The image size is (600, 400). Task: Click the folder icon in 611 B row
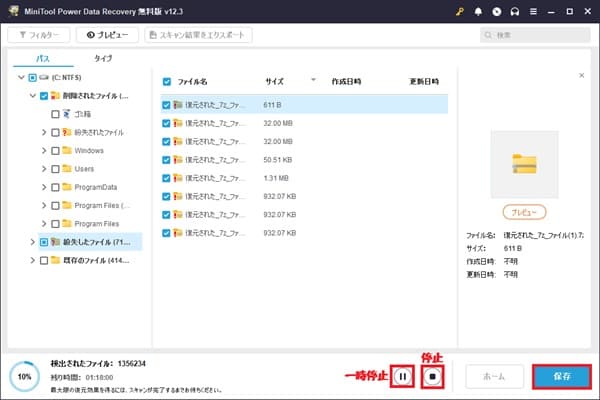[178, 104]
